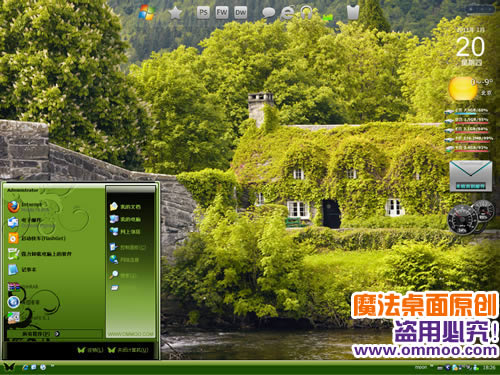
Task: Click the small memory gauge widget
Action: click(x=483, y=211)
